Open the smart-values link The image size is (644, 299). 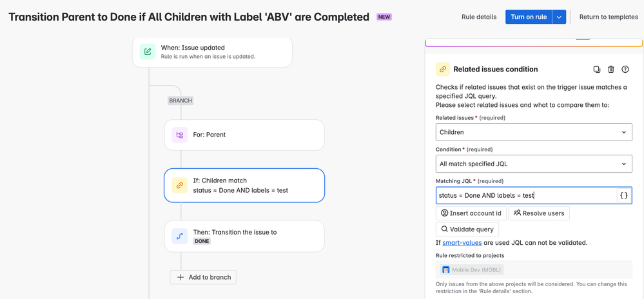[x=462, y=243]
